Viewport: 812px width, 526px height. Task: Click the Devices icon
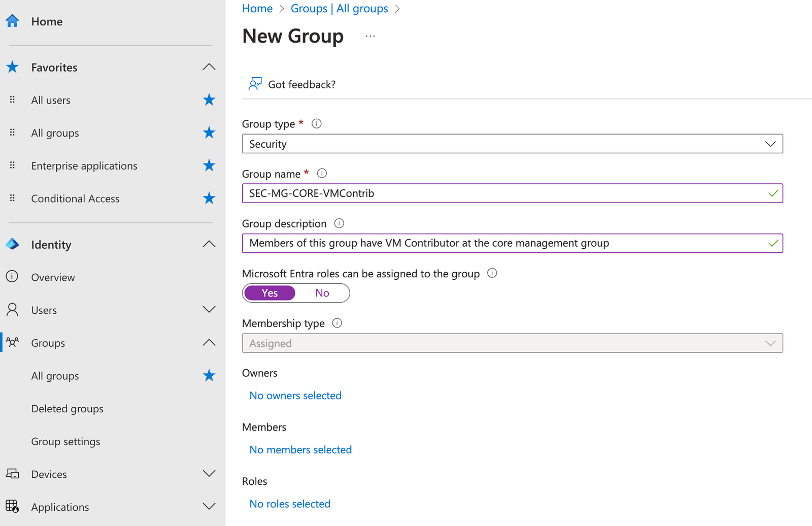(x=12, y=474)
